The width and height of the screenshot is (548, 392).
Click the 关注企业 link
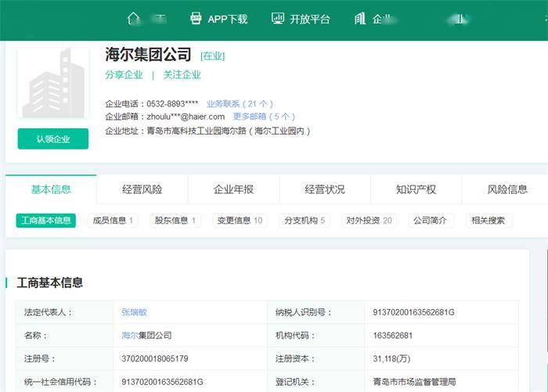coord(182,75)
